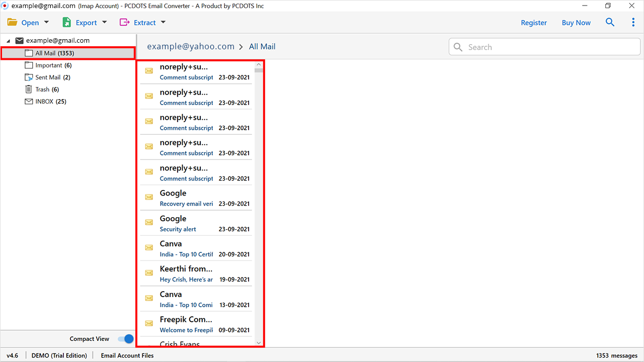This screenshot has height=362, width=644.
Task: Click the message list scrollbar thumb
Action: tap(259, 70)
